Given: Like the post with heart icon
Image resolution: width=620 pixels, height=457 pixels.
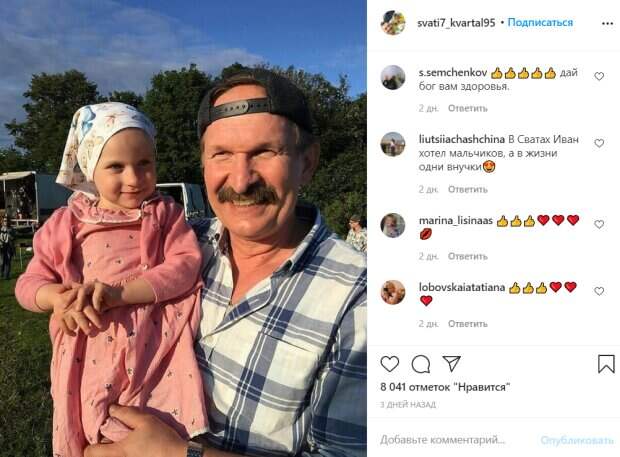Looking at the screenshot, I should pos(389,364).
